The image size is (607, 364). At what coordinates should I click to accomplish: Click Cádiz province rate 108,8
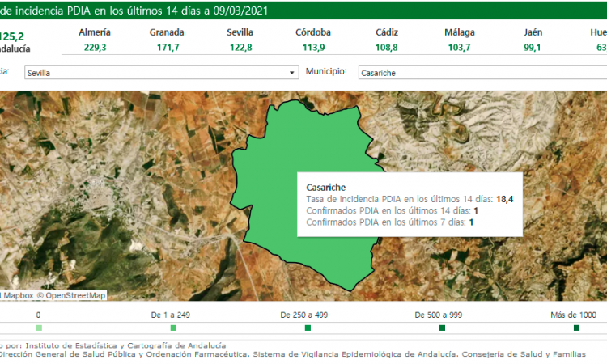[x=387, y=48]
